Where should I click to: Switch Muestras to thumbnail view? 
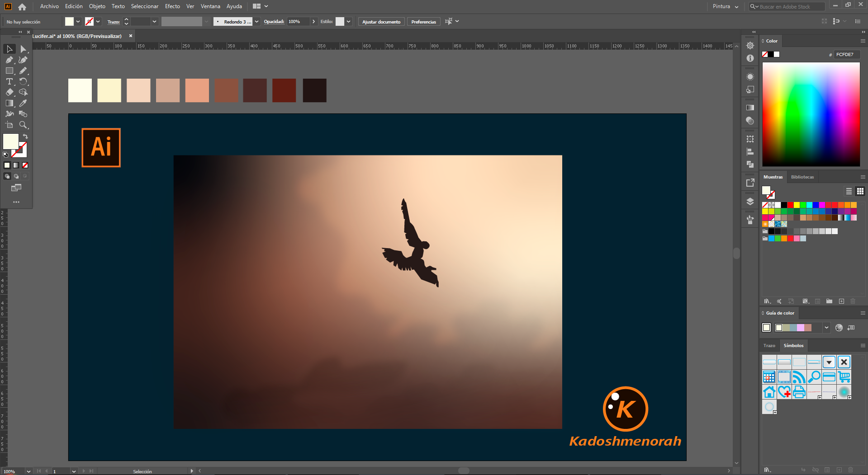[x=860, y=191]
